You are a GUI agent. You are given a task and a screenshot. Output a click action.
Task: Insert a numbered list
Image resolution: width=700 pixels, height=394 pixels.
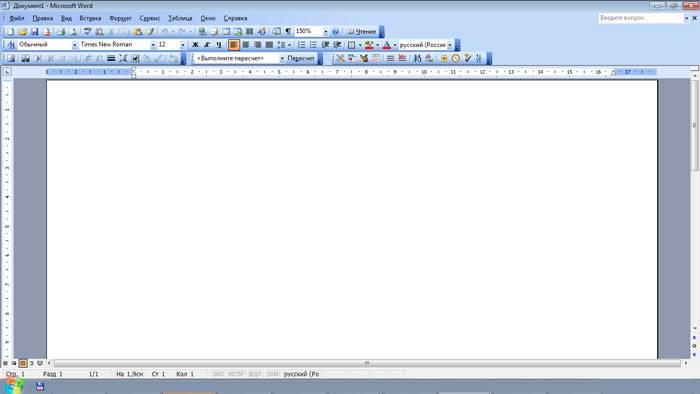click(x=302, y=45)
